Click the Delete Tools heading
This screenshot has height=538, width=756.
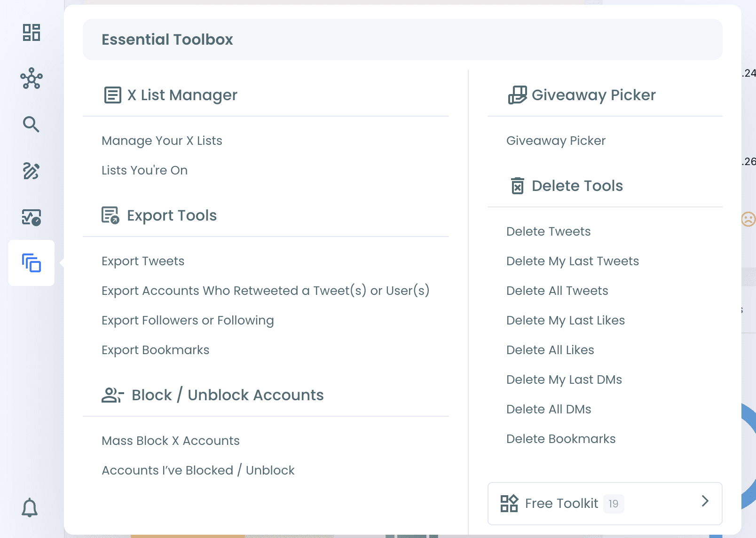pyautogui.click(x=577, y=186)
